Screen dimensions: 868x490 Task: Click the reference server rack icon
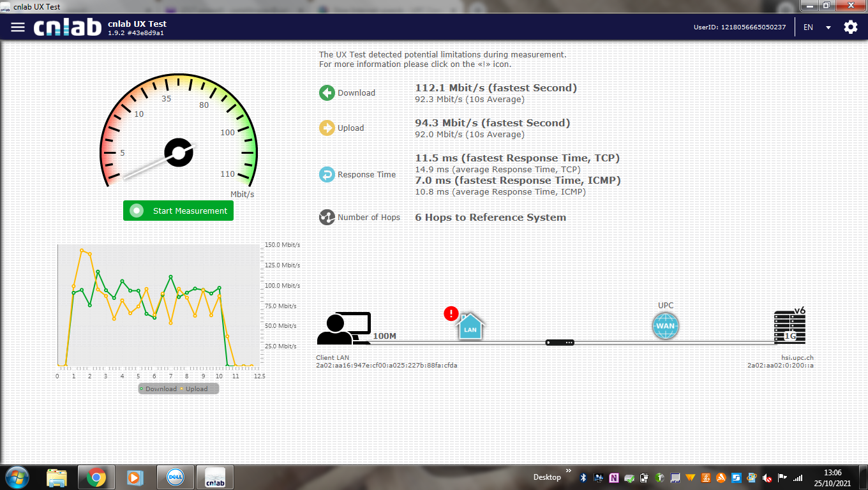coord(789,327)
